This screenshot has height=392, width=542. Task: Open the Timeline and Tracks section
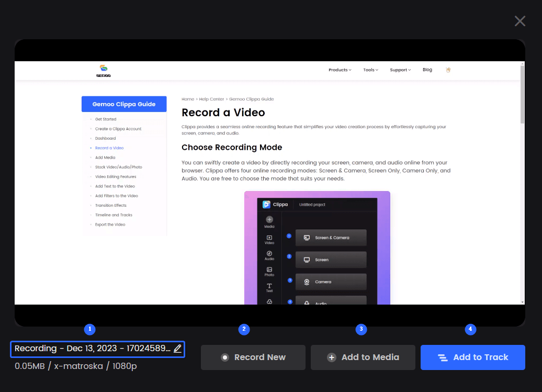pyautogui.click(x=114, y=215)
